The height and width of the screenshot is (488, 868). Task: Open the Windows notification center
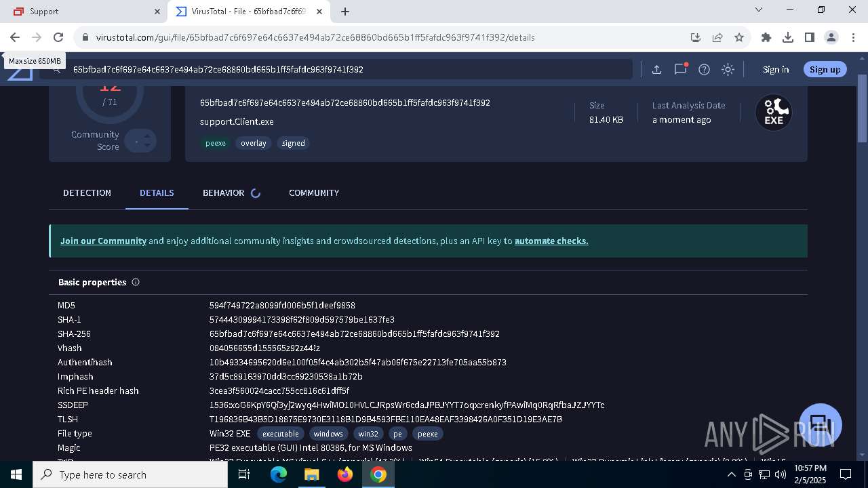pos(846,474)
